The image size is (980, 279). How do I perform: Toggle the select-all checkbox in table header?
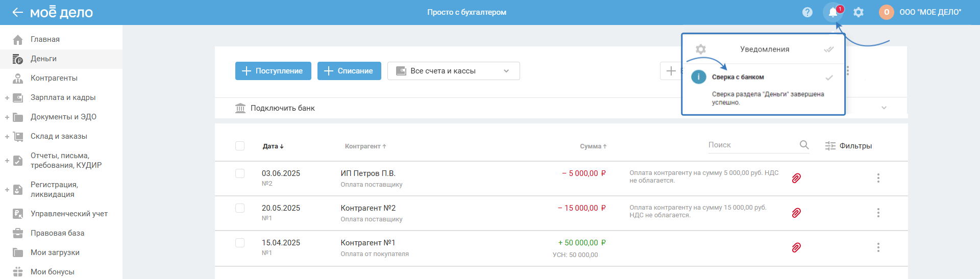point(240,146)
